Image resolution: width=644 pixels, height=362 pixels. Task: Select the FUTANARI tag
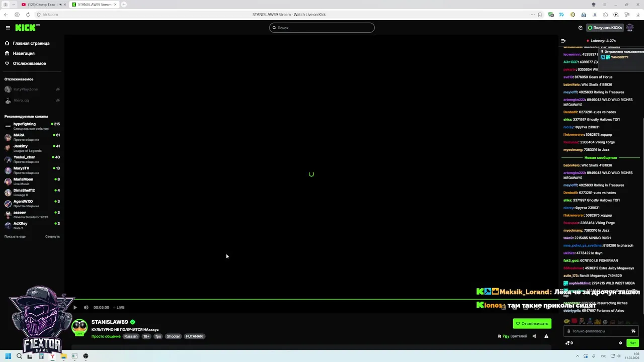click(195, 336)
